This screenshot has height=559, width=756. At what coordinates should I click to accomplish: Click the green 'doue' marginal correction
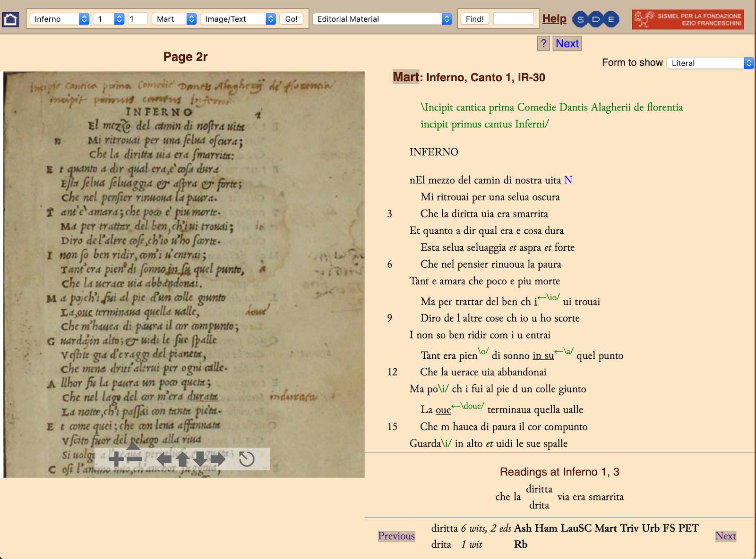coord(468,406)
